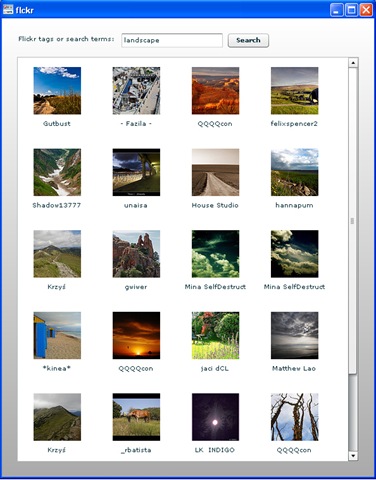Click the Search button
The width and height of the screenshot is (376, 480).
pos(248,40)
